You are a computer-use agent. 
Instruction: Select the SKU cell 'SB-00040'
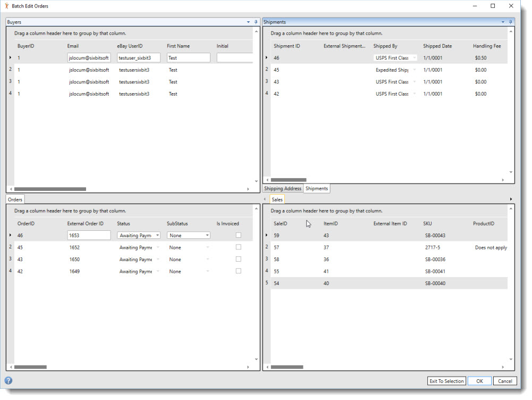[435, 283]
